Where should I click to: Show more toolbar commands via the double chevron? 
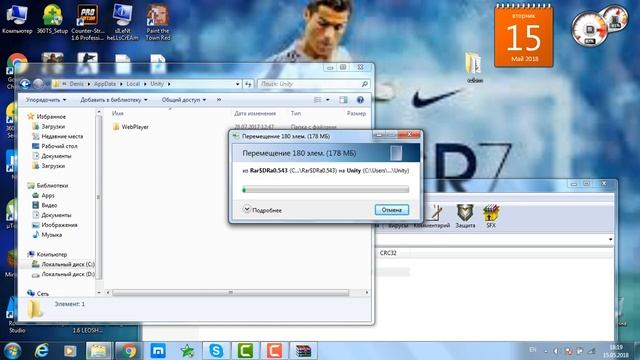point(219,100)
